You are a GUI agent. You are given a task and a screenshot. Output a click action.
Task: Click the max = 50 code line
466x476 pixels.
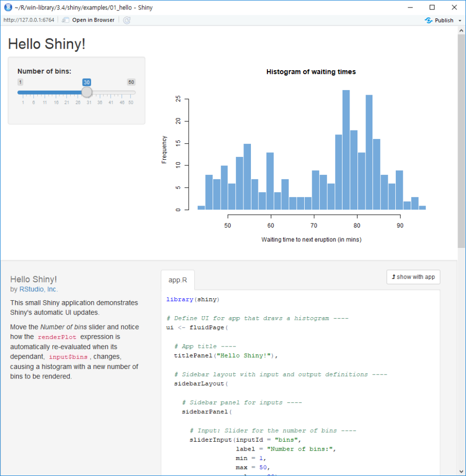click(x=253, y=467)
